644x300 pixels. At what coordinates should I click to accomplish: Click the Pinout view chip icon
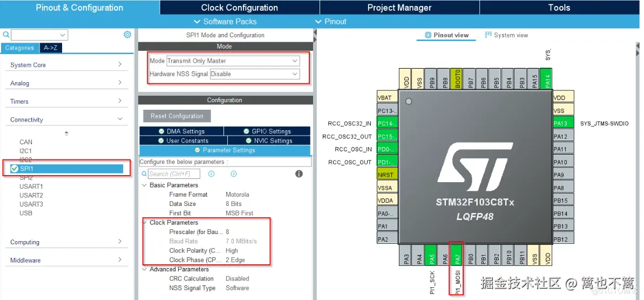428,35
